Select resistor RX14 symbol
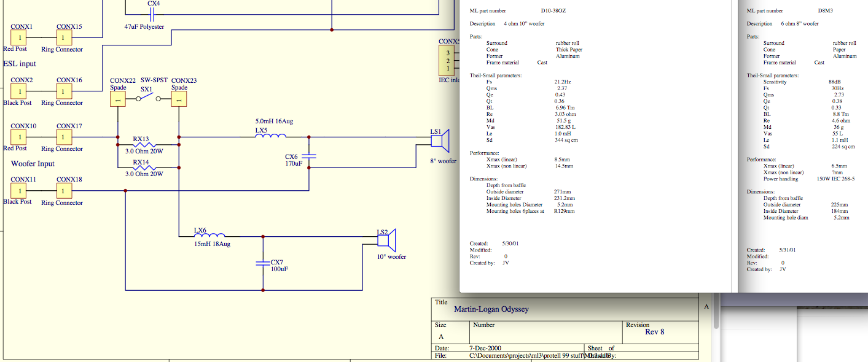The image size is (868, 362). click(145, 168)
